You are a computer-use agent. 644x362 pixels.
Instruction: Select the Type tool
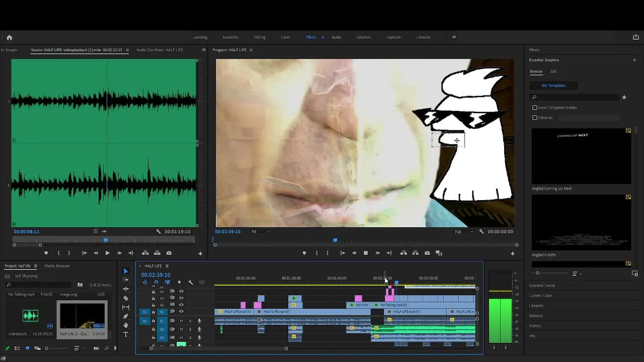(x=126, y=334)
